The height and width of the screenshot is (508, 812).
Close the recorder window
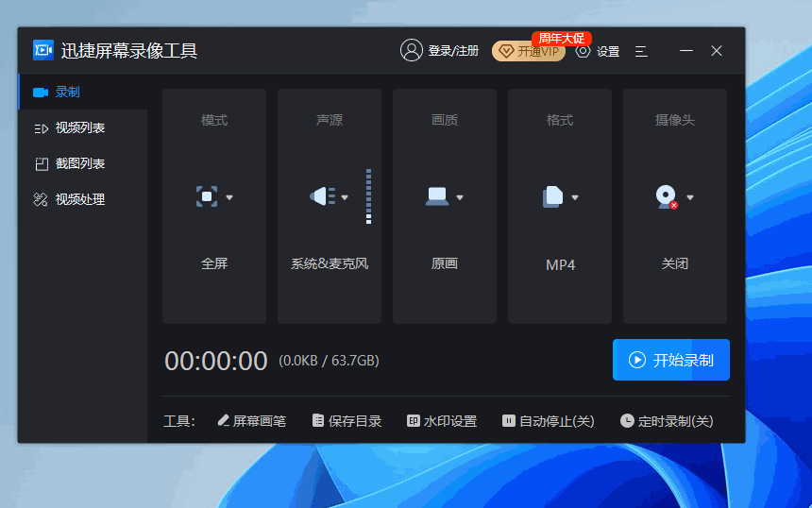point(717,51)
